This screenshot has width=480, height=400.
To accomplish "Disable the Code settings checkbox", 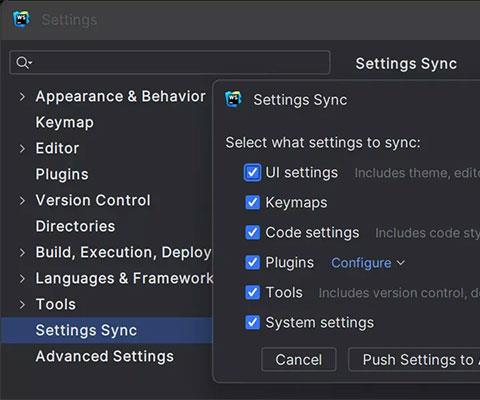I will coord(252,232).
